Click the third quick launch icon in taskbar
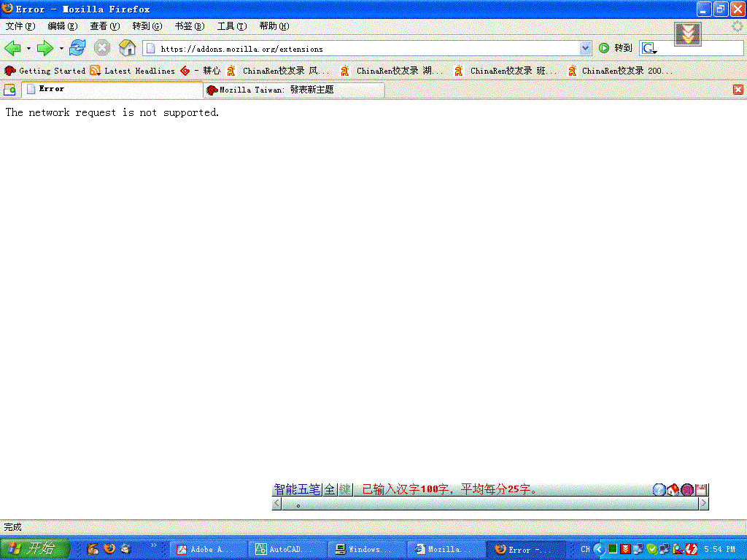Screen dimensions: 747x560 click(125, 548)
